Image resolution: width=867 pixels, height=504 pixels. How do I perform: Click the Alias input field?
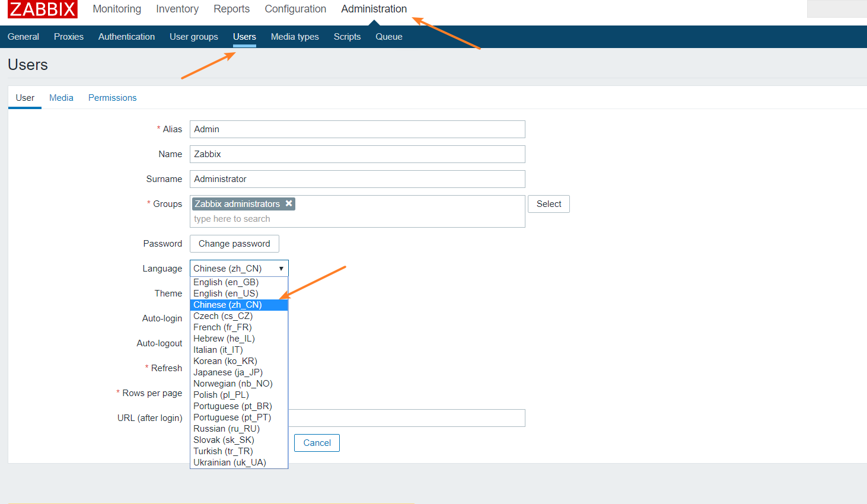coord(356,129)
